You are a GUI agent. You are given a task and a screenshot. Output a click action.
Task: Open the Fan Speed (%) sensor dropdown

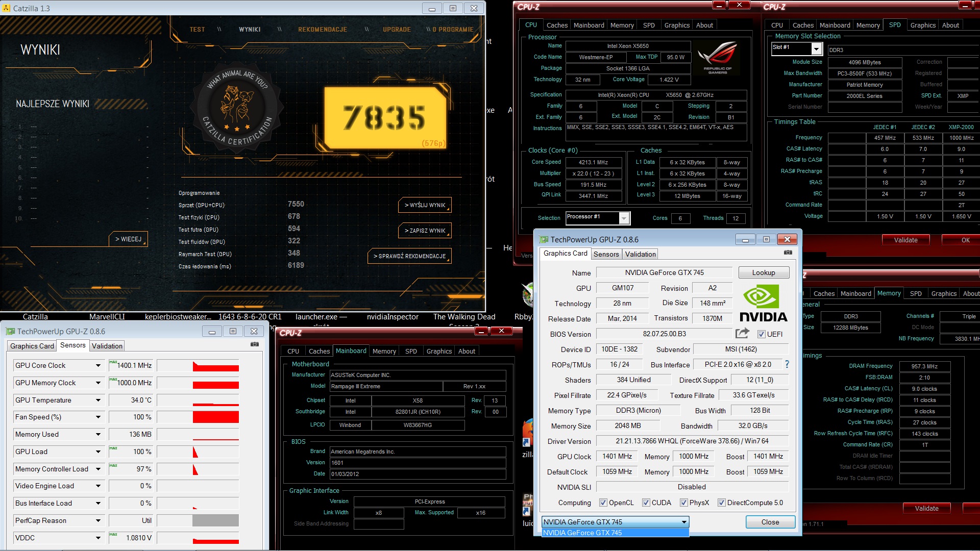click(x=98, y=417)
